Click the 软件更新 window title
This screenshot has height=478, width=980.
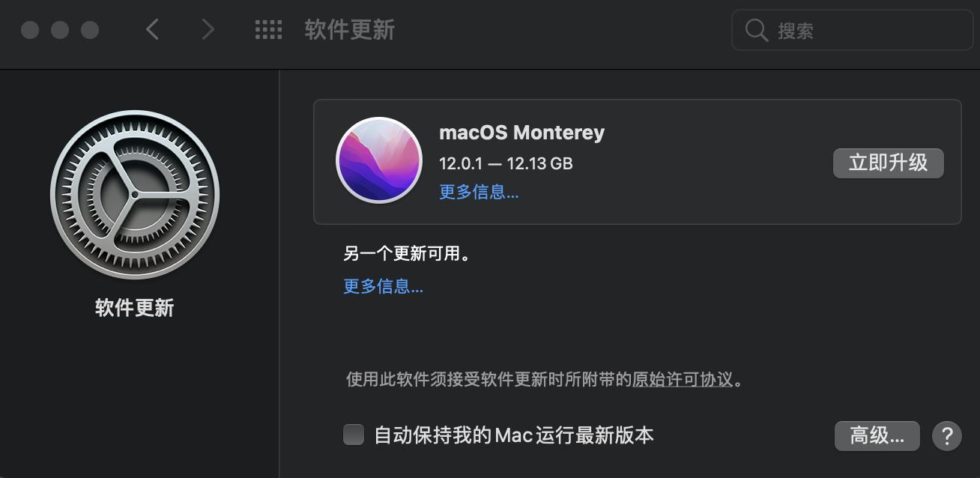(348, 30)
